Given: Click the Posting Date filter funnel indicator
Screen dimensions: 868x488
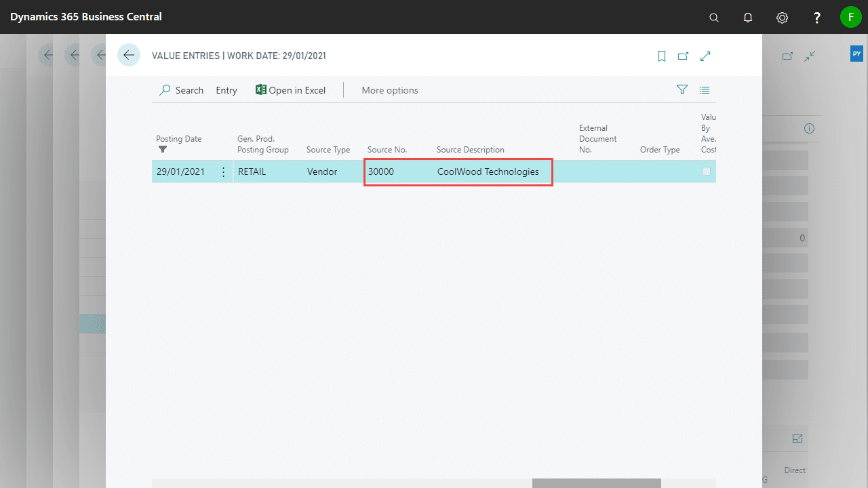Looking at the screenshot, I should tap(163, 149).
